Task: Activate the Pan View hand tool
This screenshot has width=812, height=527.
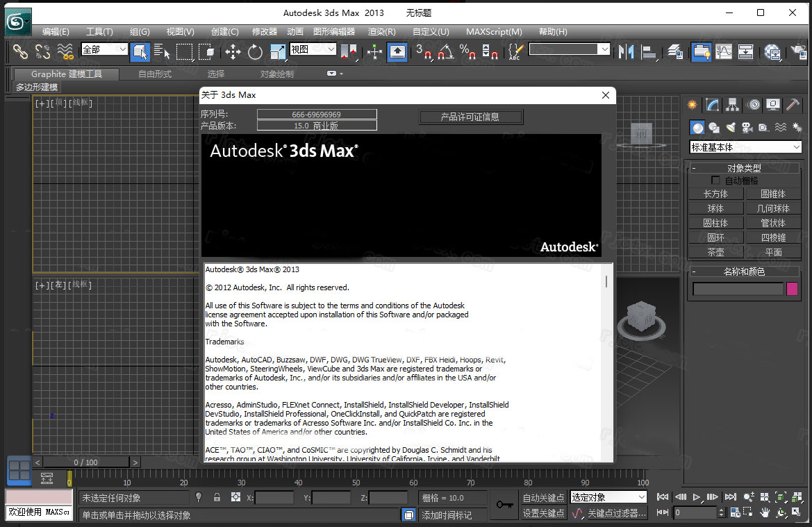Action: point(764,513)
